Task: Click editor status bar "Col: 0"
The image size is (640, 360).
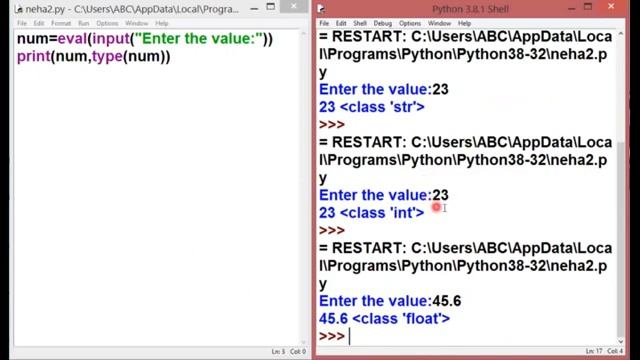Action: pyautogui.click(x=298, y=351)
